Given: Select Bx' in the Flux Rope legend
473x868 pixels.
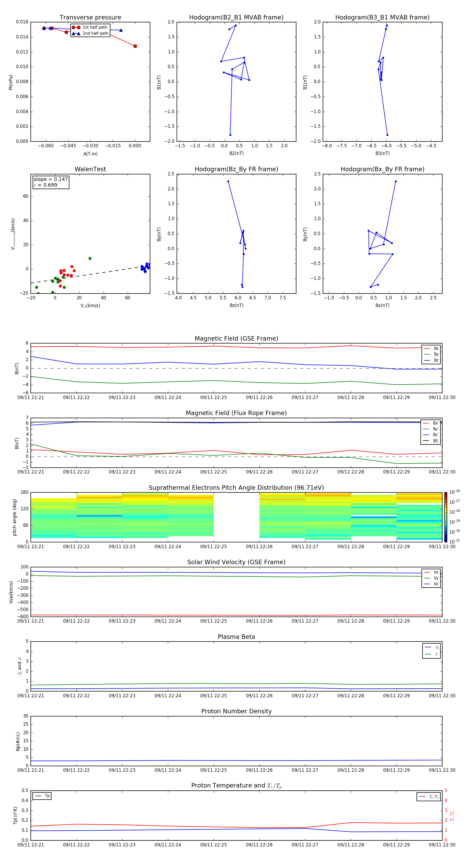Looking at the screenshot, I should (431, 423).
